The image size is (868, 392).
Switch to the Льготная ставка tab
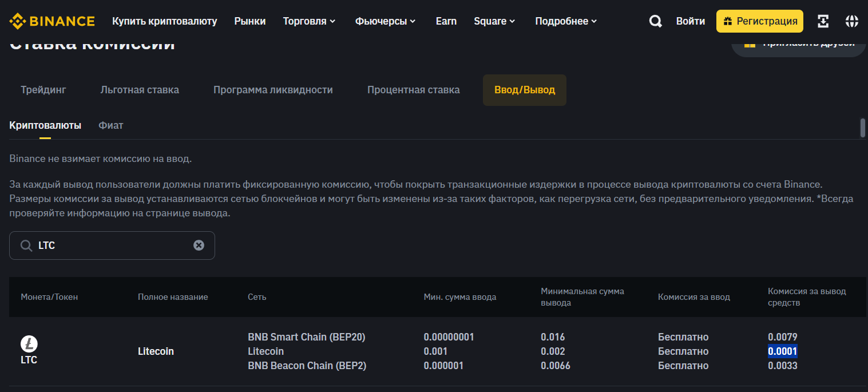[x=140, y=90]
